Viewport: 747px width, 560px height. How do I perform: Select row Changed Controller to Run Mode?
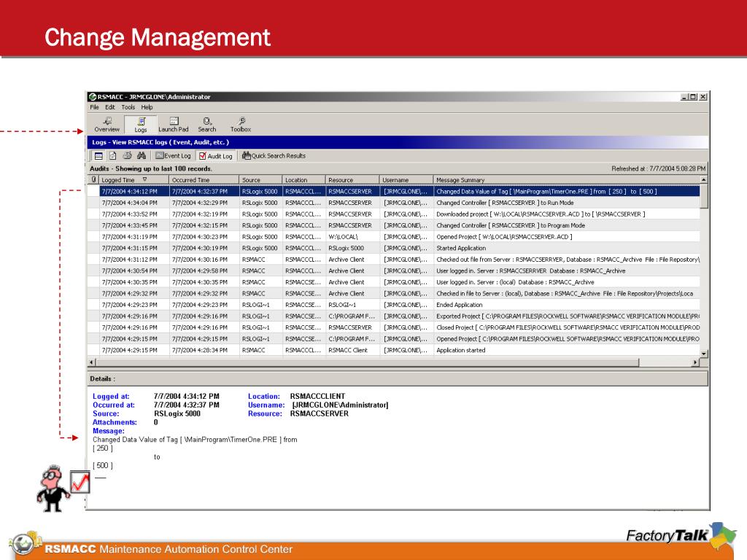click(393, 203)
